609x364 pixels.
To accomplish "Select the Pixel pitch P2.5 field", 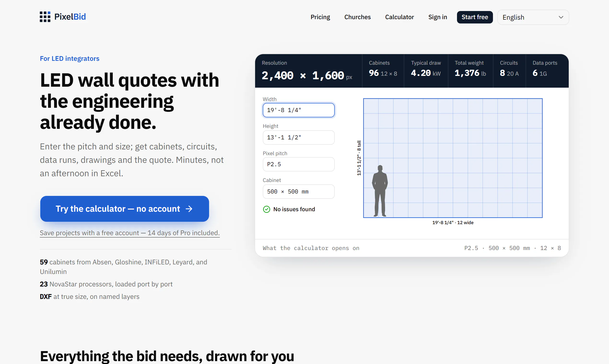I will [298, 164].
